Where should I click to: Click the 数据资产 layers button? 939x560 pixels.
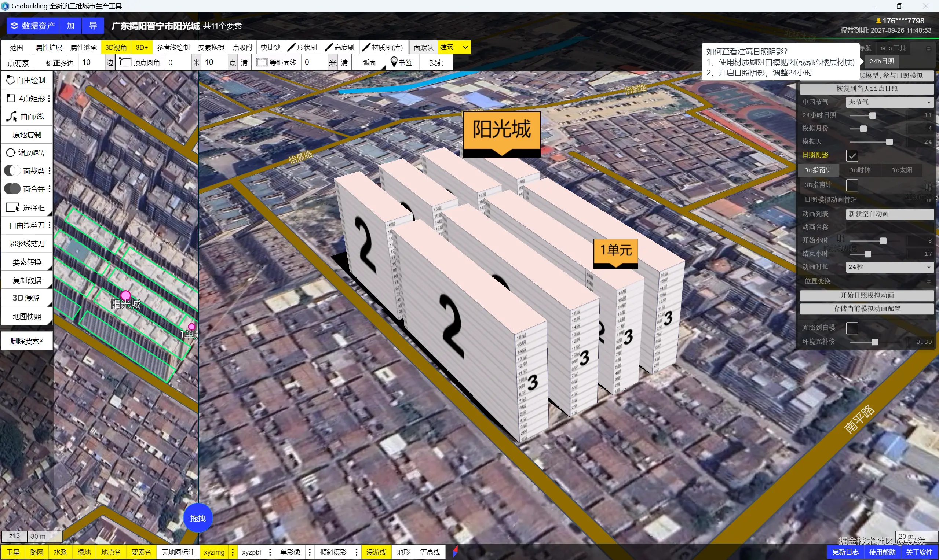tap(33, 26)
